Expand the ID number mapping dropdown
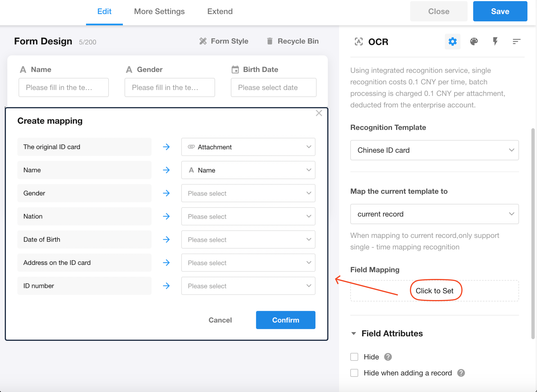537x392 pixels. coord(248,286)
